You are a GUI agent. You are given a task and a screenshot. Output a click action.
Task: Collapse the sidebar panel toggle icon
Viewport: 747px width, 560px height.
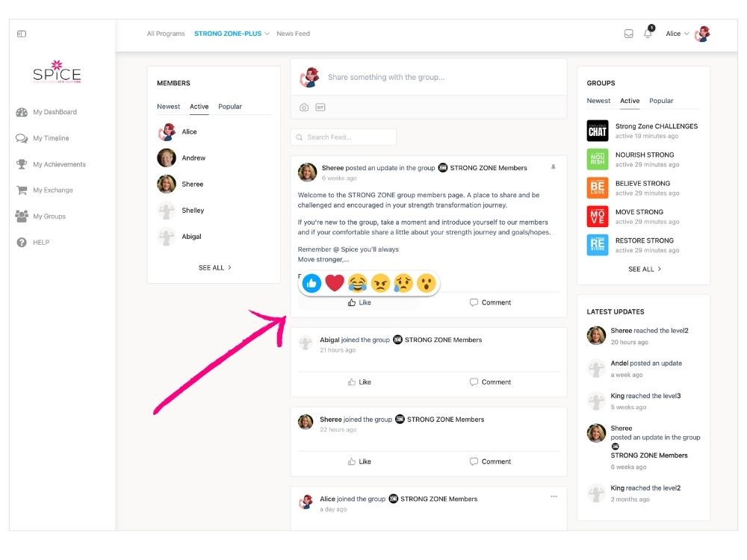click(22, 34)
